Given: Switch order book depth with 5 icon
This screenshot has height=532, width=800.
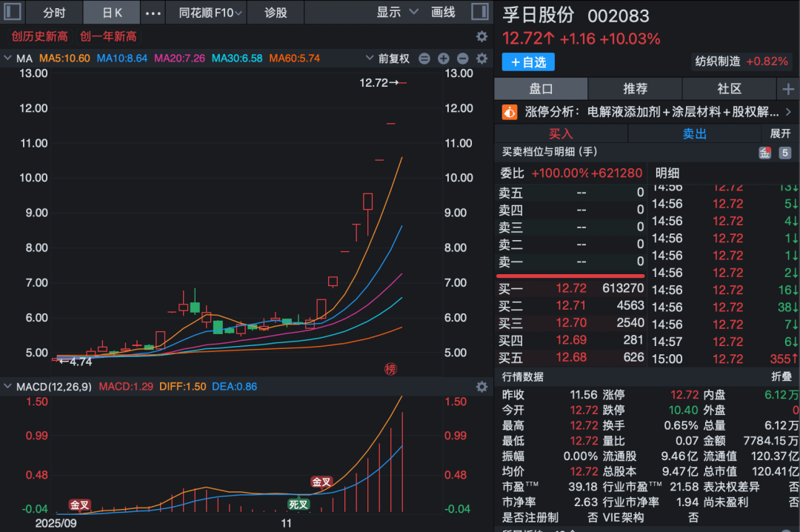Looking at the screenshot, I should pos(784,153).
